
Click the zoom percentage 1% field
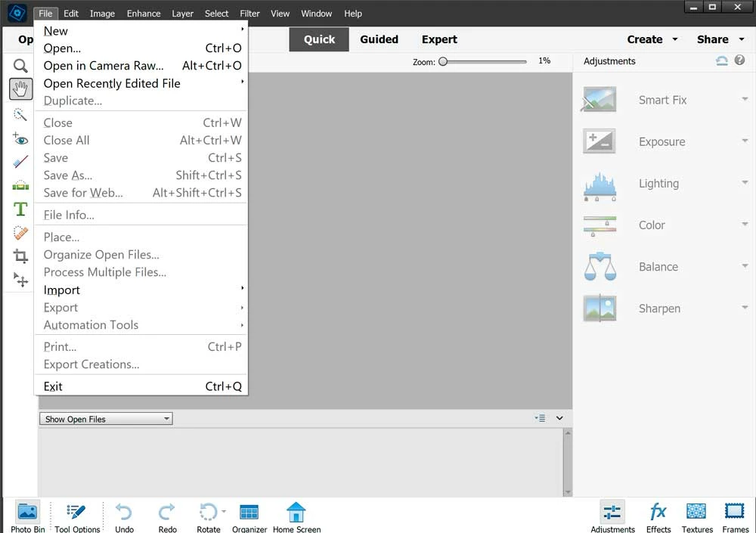tap(544, 60)
